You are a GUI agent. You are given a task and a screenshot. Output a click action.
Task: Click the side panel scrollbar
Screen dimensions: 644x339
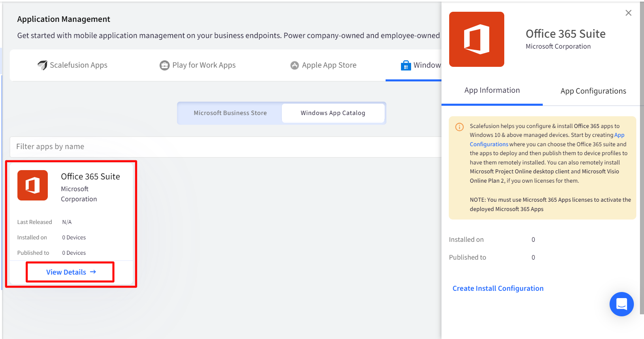pos(642,158)
